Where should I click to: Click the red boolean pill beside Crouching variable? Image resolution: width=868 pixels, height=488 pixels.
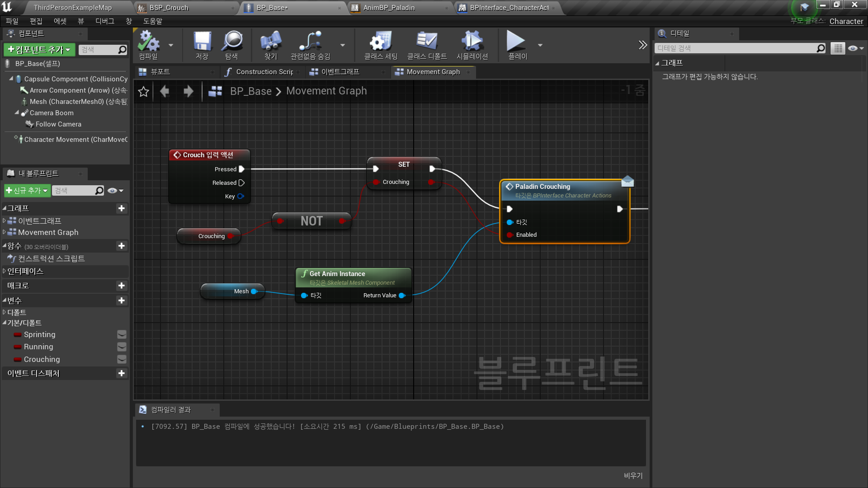coord(18,359)
